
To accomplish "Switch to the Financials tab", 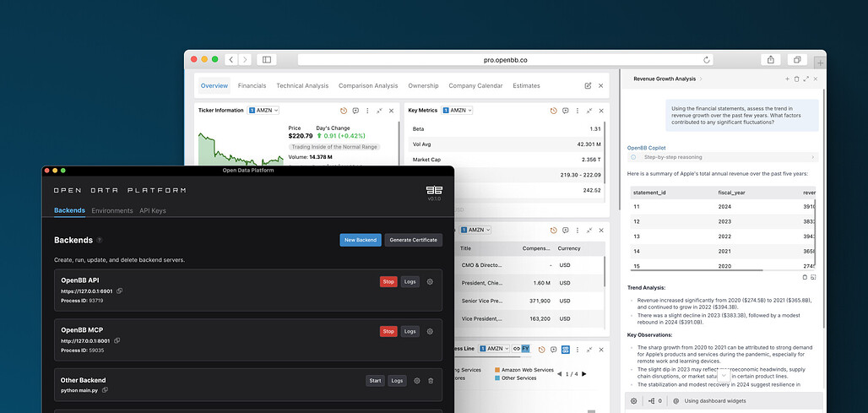I will pos(252,86).
